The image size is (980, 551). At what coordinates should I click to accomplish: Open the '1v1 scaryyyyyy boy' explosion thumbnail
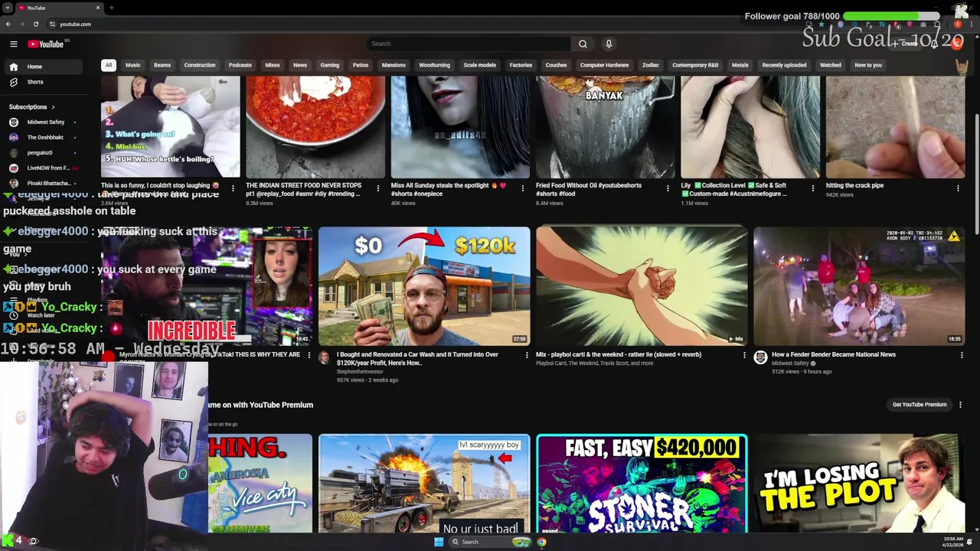[424, 484]
